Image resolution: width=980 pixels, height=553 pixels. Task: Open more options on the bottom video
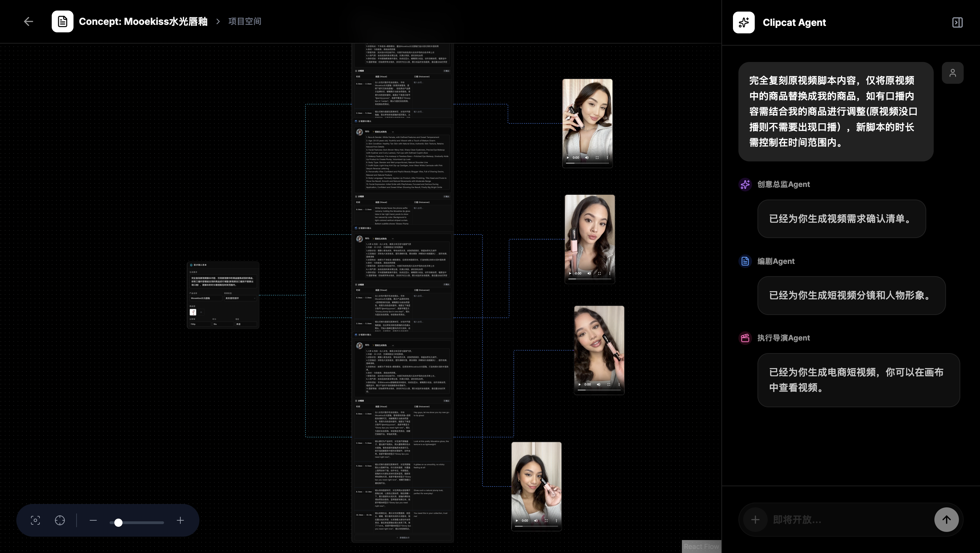click(x=556, y=521)
